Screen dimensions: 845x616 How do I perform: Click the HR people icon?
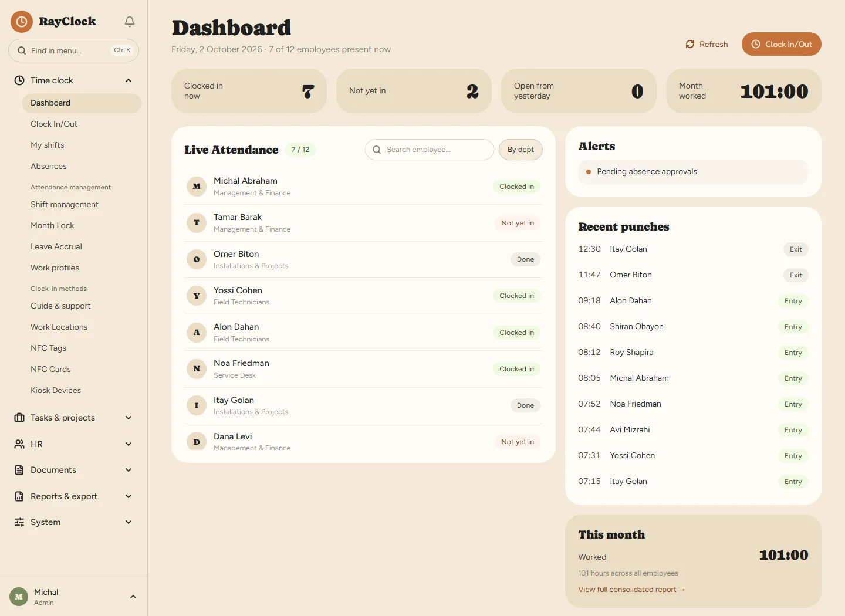point(19,444)
